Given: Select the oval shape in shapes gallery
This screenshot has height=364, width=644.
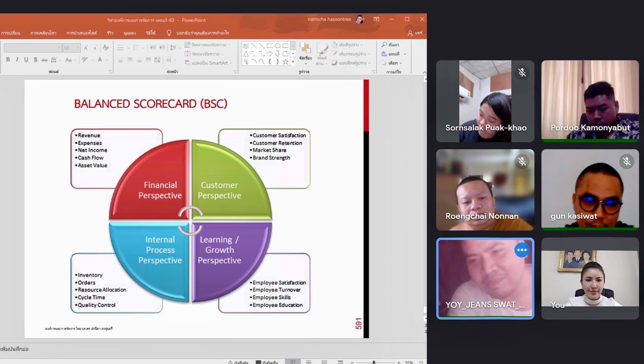Looking at the screenshot, I should (277, 46).
